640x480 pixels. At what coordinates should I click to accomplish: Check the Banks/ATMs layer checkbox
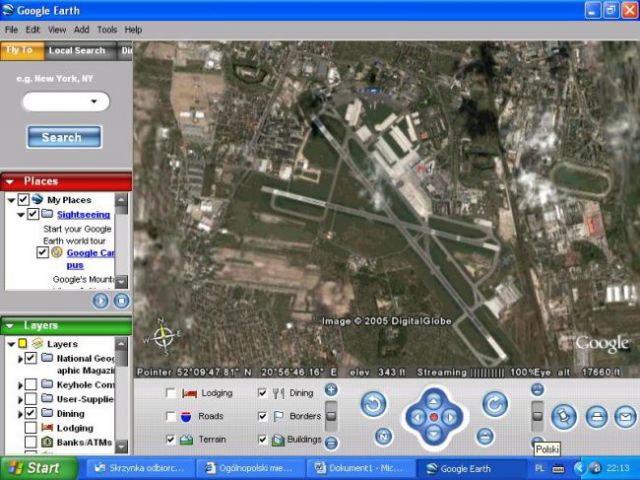point(31,441)
